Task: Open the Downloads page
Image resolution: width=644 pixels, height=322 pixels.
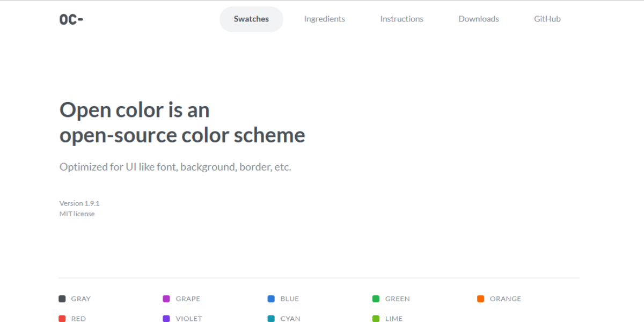Action: coord(478,19)
